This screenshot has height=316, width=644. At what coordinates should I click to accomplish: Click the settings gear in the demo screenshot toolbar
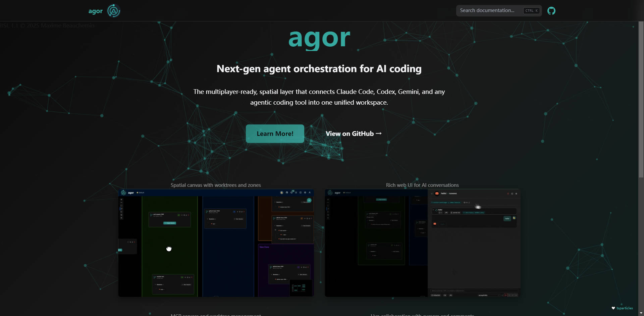point(305,193)
